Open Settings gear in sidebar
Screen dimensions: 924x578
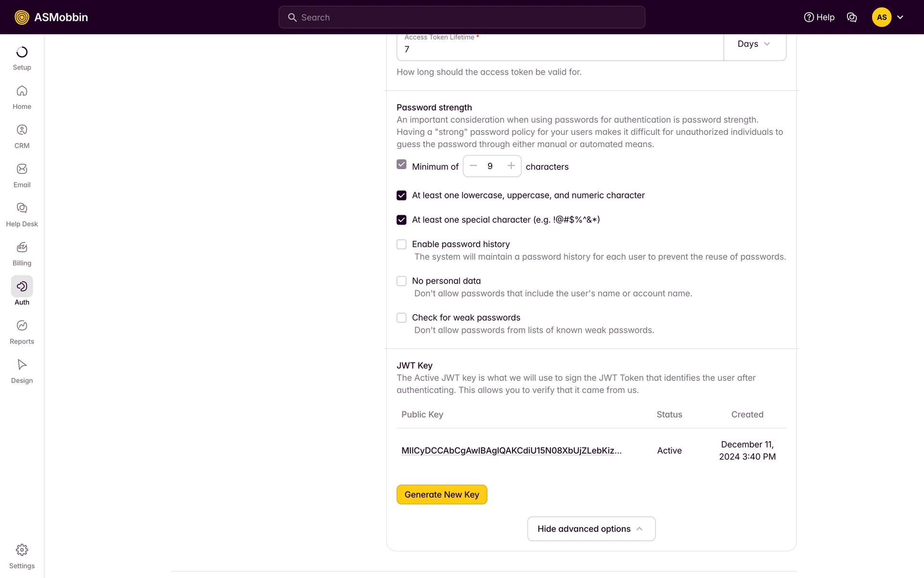coord(22,550)
